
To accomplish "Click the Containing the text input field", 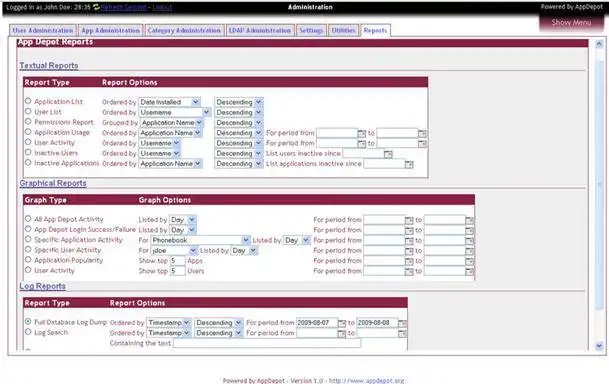I will [x=267, y=343].
